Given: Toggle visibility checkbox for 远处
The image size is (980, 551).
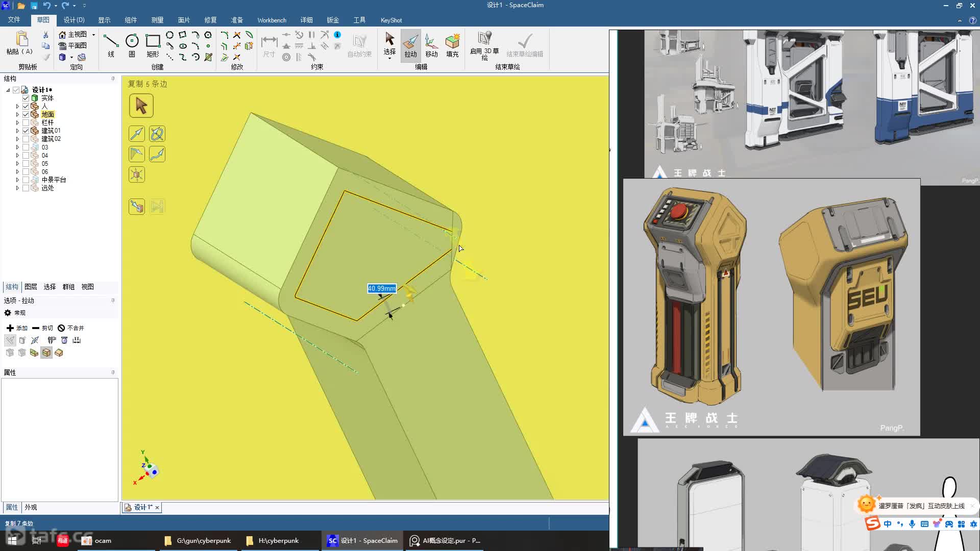Looking at the screenshot, I should click(x=26, y=188).
